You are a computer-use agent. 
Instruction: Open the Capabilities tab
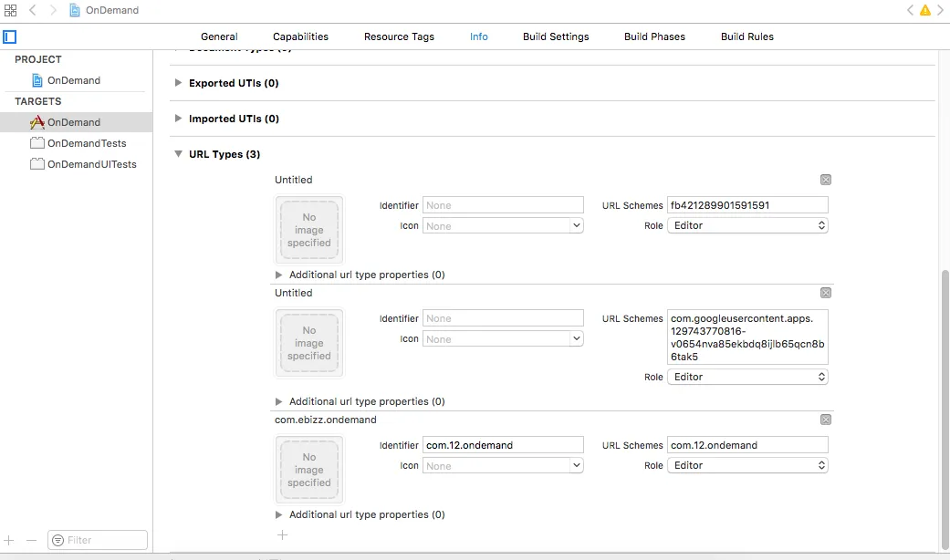point(300,36)
